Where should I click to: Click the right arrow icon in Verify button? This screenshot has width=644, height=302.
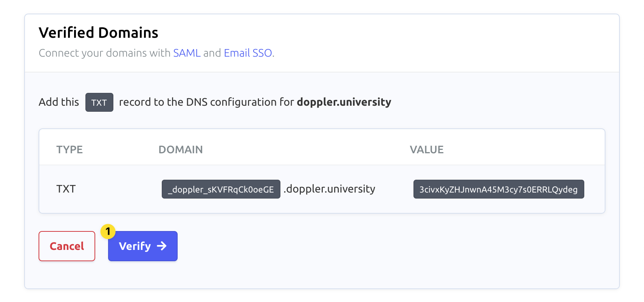[x=162, y=246]
